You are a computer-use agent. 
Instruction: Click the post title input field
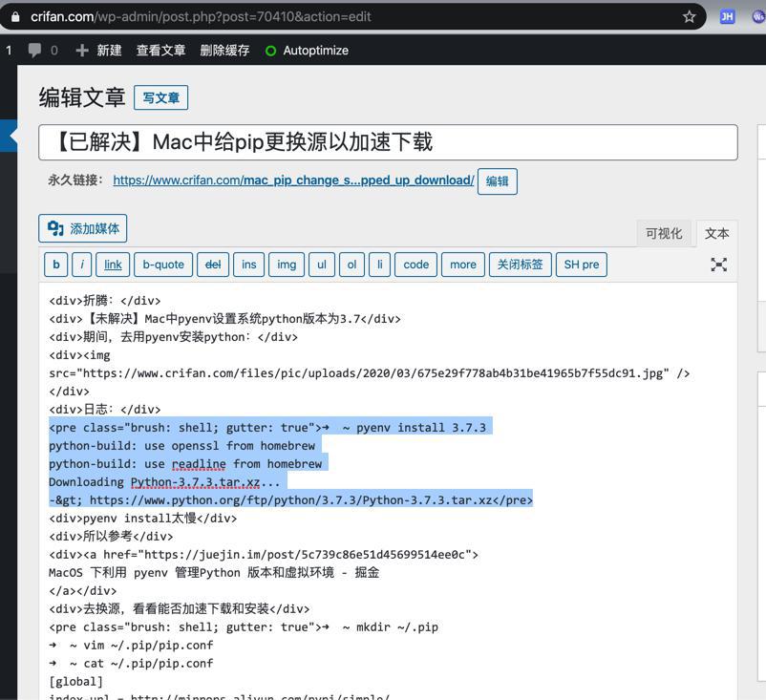point(388,142)
